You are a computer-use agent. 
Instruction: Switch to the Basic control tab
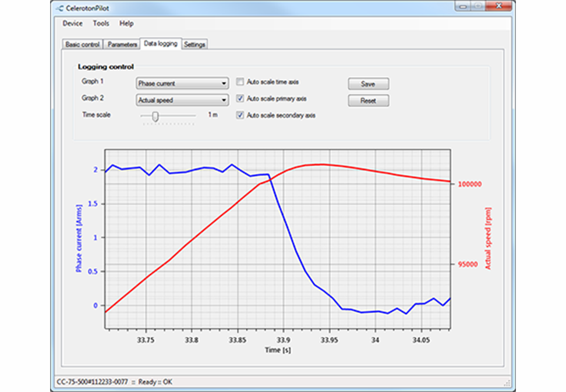pos(82,45)
